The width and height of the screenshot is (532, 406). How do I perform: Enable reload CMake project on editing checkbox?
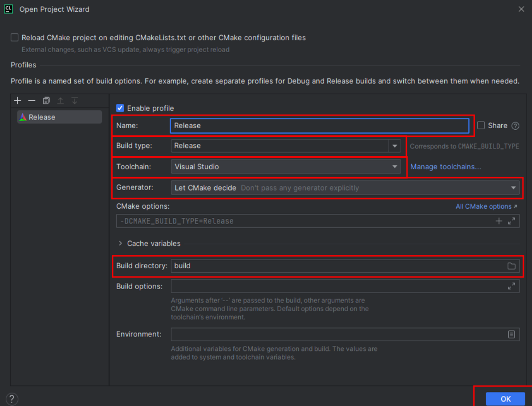click(15, 38)
